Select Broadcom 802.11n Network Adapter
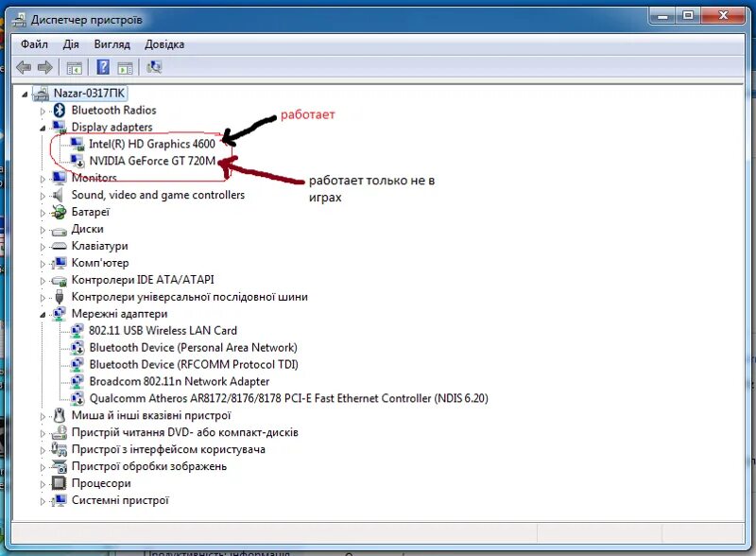The image size is (756, 556). pyautogui.click(x=180, y=381)
